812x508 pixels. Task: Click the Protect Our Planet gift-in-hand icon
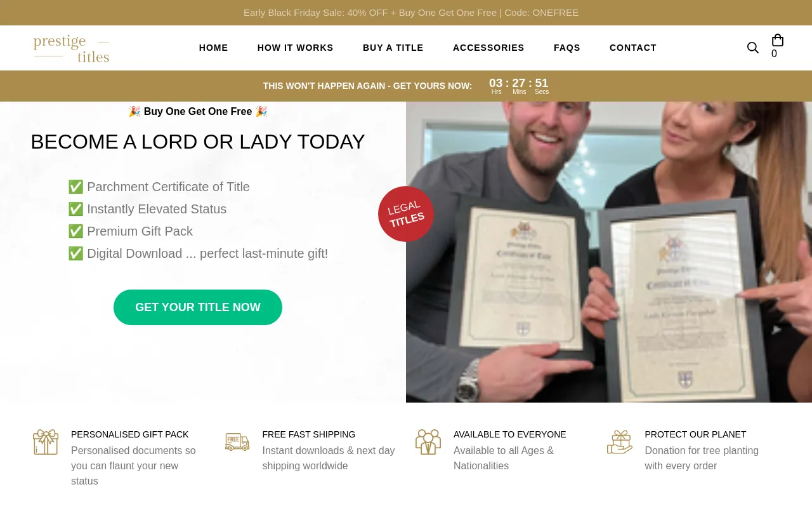pyautogui.click(x=620, y=442)
